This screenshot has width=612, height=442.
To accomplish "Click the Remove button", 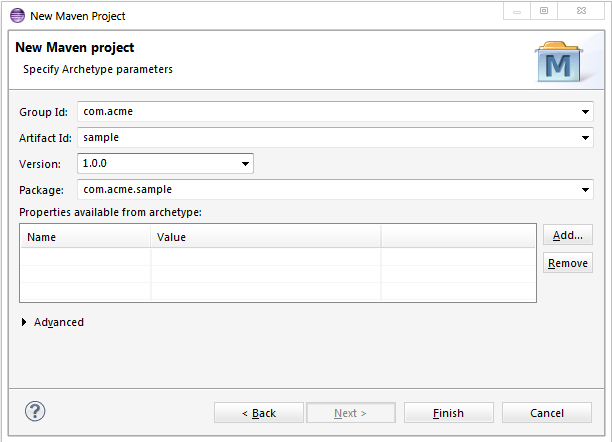I will point(568,263).
